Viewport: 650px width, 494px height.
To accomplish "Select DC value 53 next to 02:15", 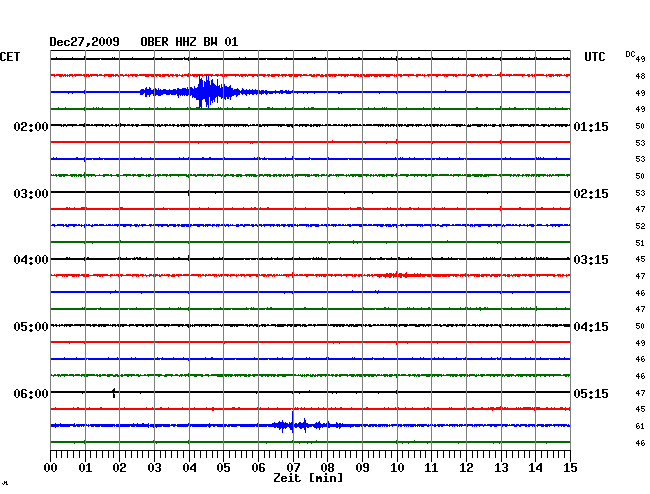I will click(x=640, y=193).
